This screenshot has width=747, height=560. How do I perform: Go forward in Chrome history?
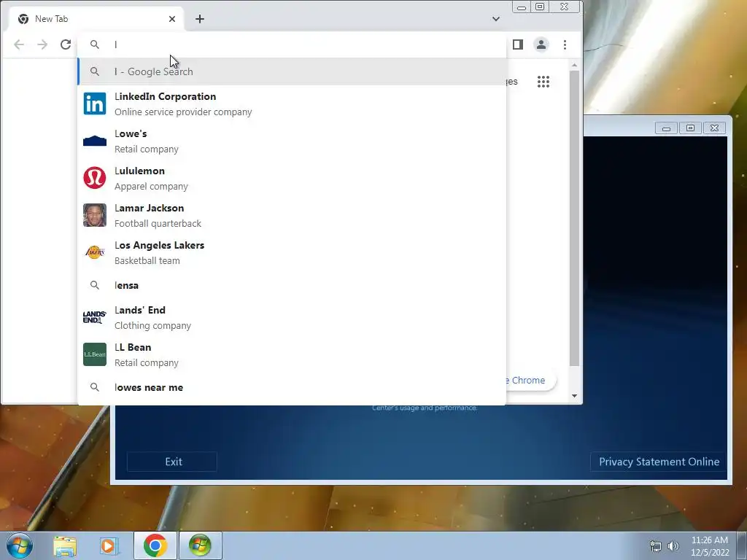(x=42, y=44)
